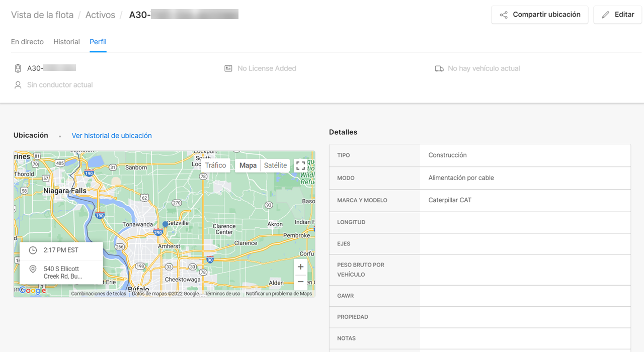Viewport: 644px width, 352px height.
Task: Zoom in on the map
Action: pos(300,267)
